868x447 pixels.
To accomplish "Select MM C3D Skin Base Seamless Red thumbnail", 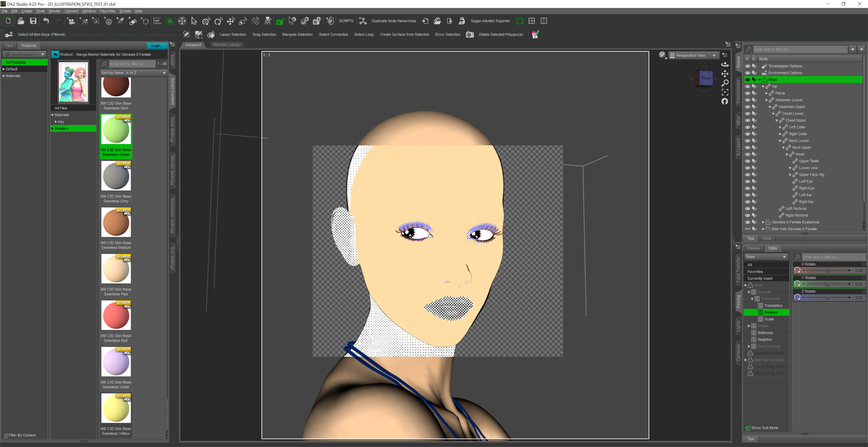I will pyautogui.click(x=116, y=316).
